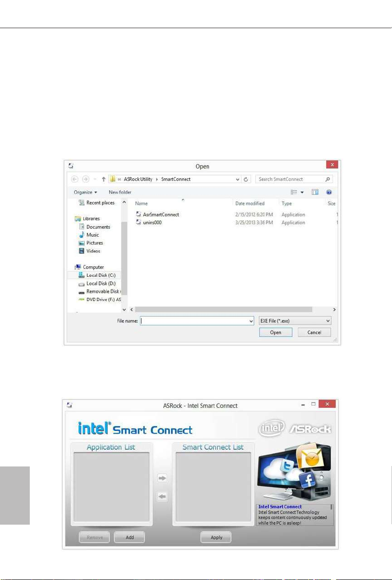Viewport: 392px width, 580px height.
Task: Click the Apply button
Action: [216, 537]
